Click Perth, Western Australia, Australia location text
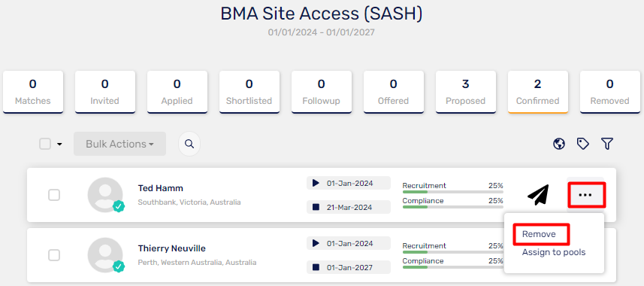The height and width of the screenshot is (286, 644). [x=197, y=263]
